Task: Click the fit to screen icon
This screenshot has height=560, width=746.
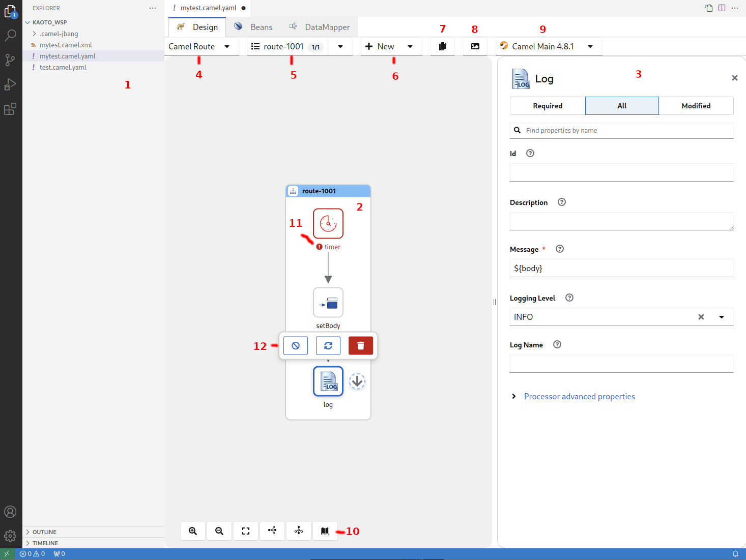Action: click(x=246, y=531)
